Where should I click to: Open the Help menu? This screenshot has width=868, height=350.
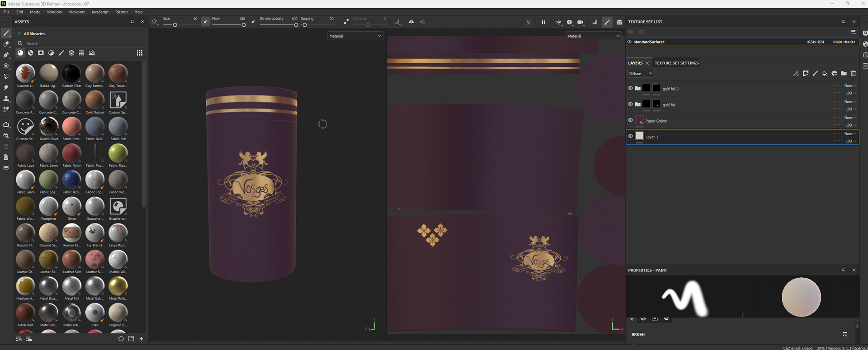(138, 12)
